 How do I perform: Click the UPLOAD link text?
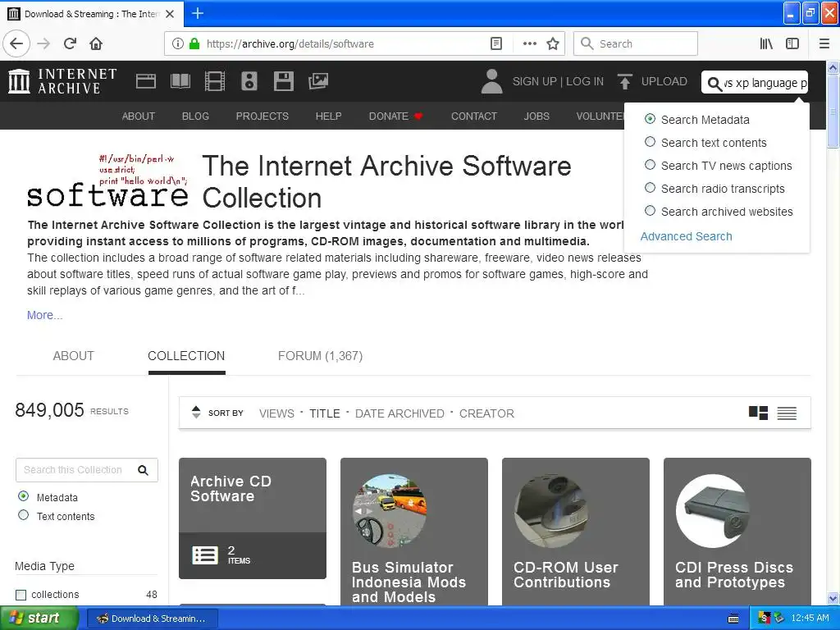(664, 81)
